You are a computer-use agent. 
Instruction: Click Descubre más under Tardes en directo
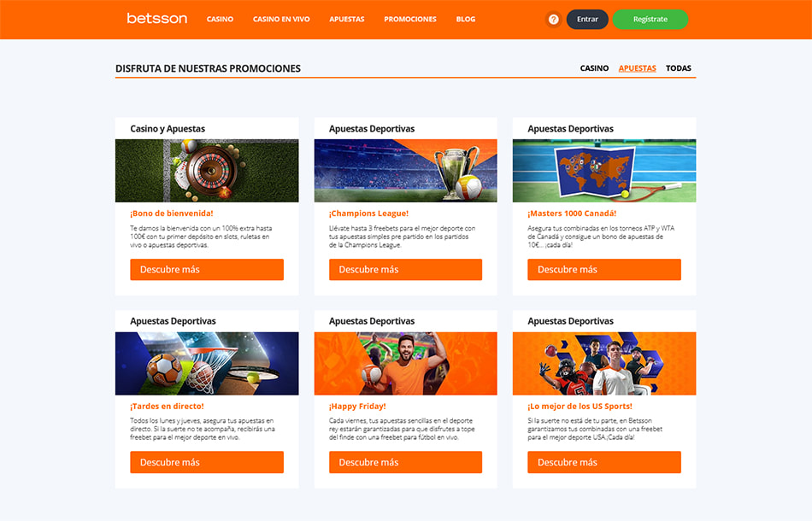point(207,462)
